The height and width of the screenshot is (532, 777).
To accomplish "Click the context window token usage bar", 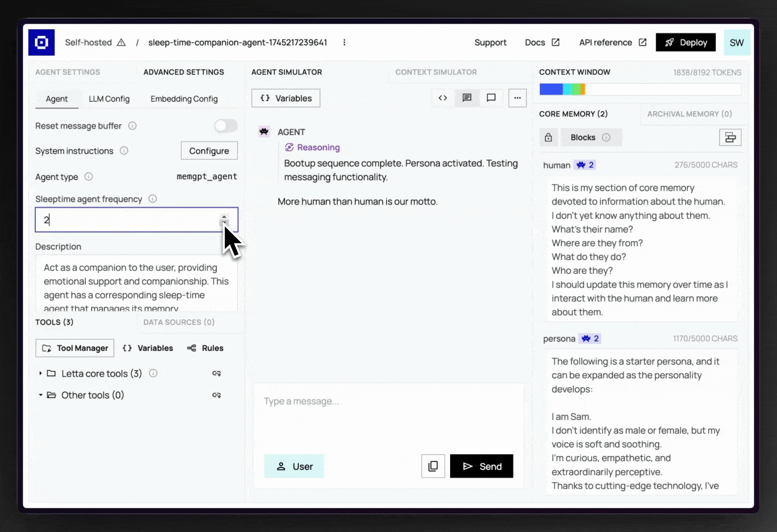I will 640,89.
